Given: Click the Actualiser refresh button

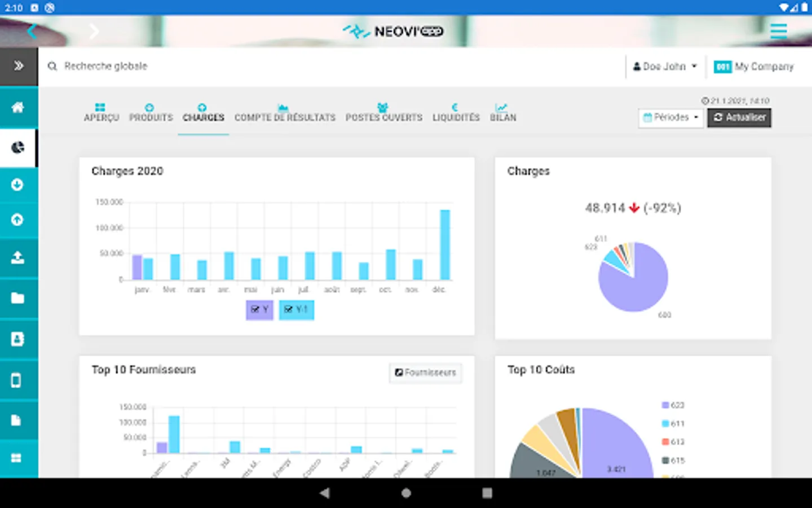Looking at the screenshot, I should [x=739, y=117].
